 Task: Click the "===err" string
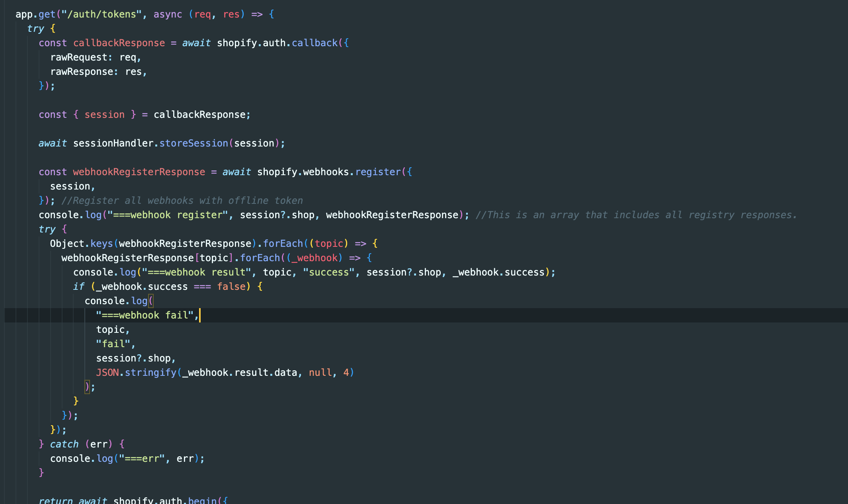click(141, 459)
